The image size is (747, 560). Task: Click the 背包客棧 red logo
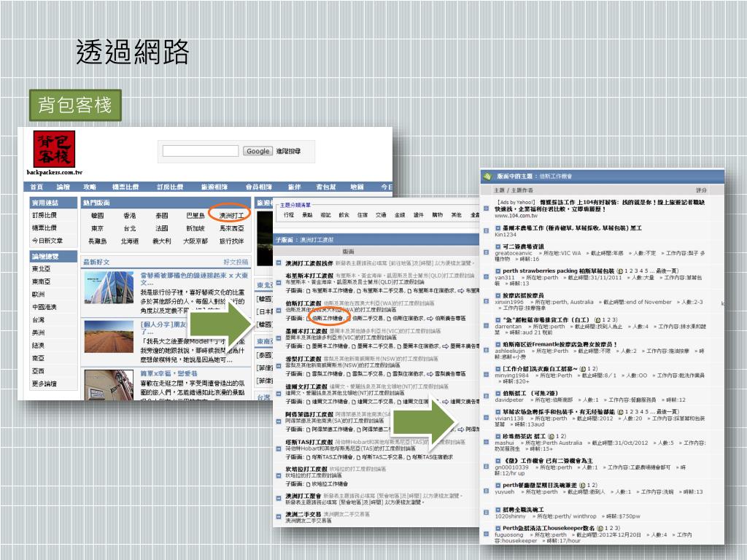[x=54, y=149]
